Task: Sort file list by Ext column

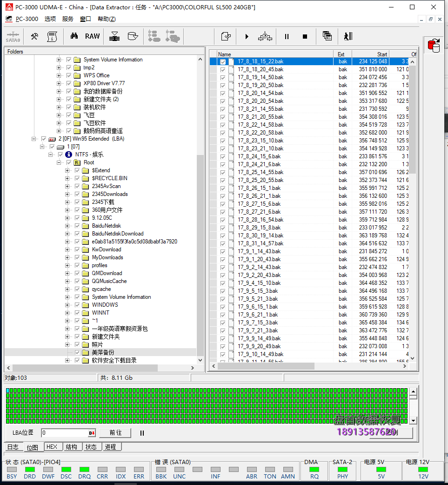Action: (342, 54)
